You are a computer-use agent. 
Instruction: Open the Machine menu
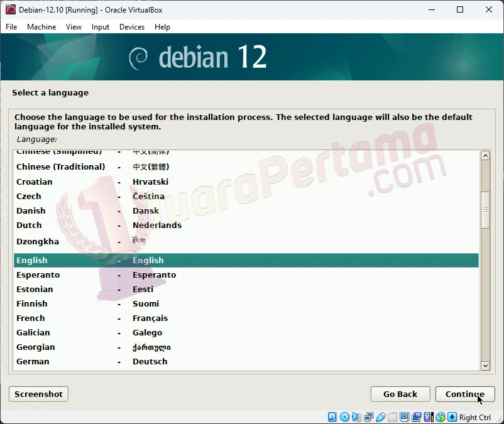[41, 27]
